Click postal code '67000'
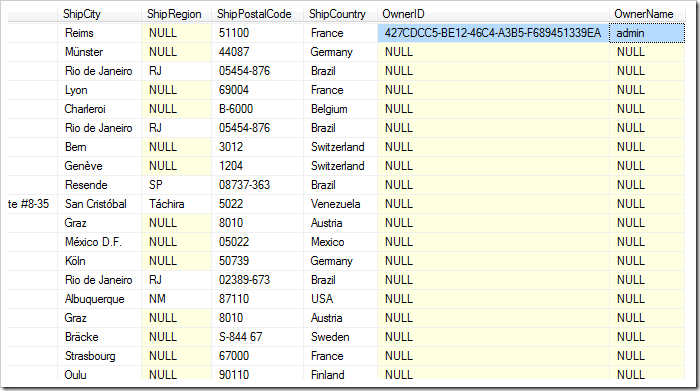700x391 pixels. click(258, 356)
